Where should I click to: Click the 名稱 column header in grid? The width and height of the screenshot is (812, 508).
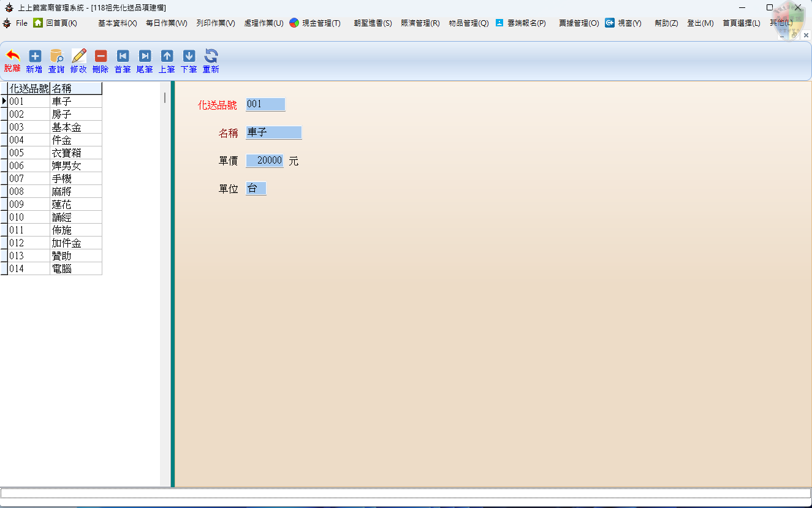pyautogui.click(x=75, y=88)
